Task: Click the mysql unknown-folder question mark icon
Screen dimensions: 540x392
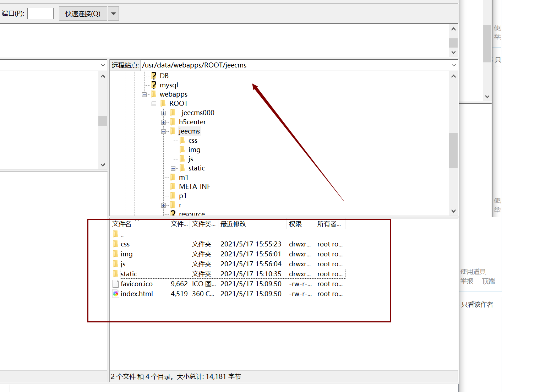Action: click(x=154, y=85)
